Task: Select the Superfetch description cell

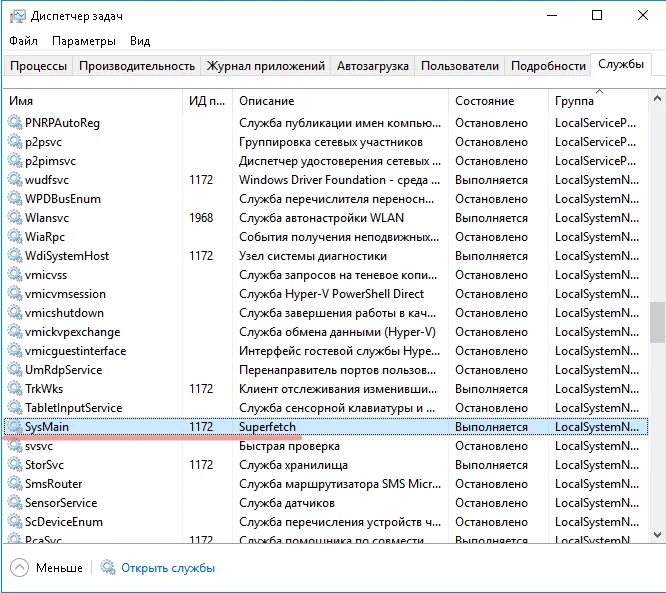Action: coord(267,427)
